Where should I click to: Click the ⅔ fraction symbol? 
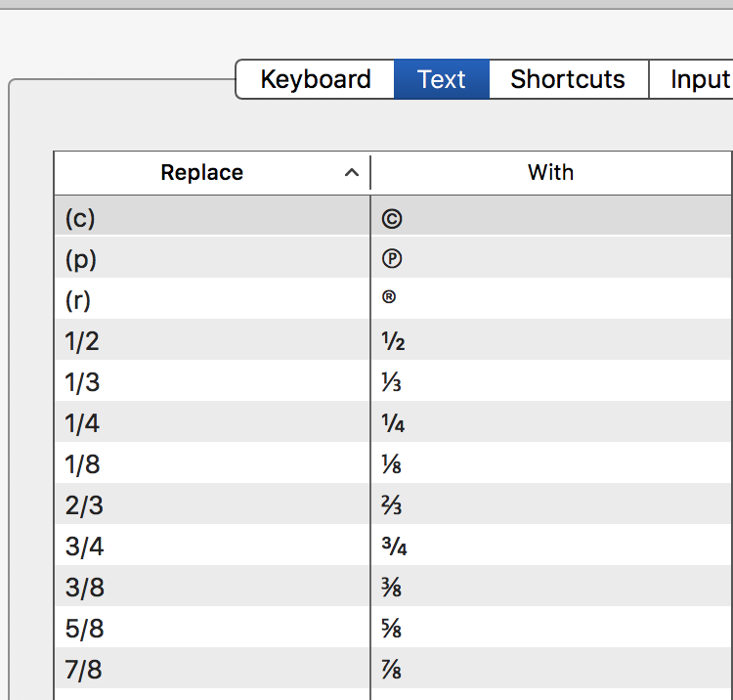tap(392, 505)
